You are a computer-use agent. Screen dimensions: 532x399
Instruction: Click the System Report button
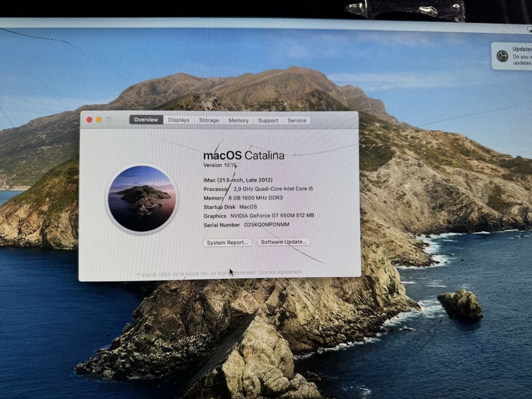pos(227,243)
